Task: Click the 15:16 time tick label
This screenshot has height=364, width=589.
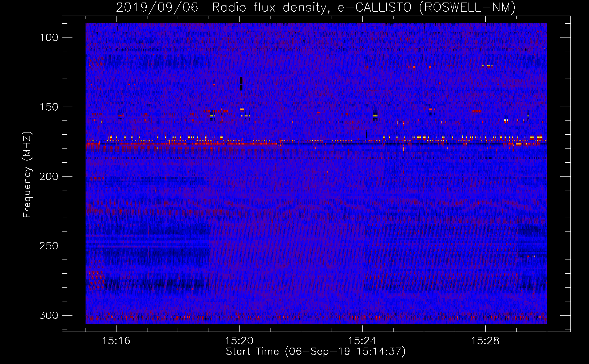Action: pos(116,341)
